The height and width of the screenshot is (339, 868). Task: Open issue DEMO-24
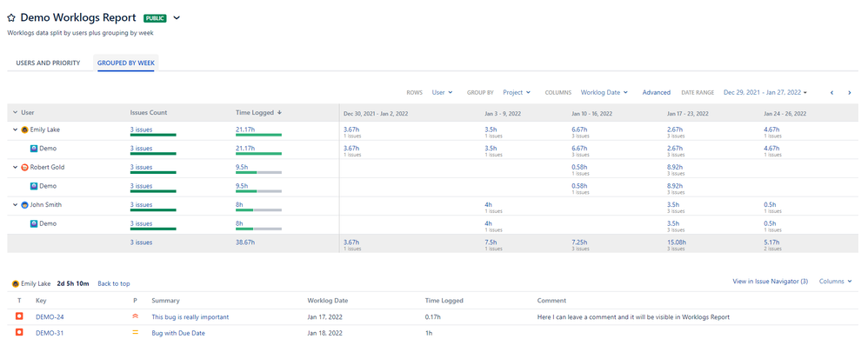coord(50,317)
